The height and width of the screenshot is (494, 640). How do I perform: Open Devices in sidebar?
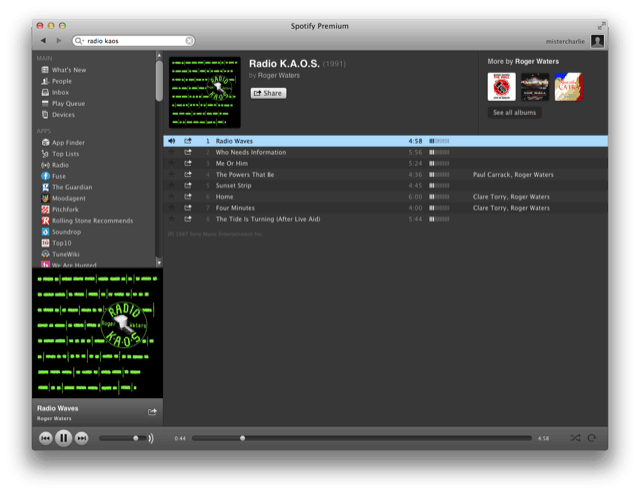pyautogui.click(x=58, y=115)
